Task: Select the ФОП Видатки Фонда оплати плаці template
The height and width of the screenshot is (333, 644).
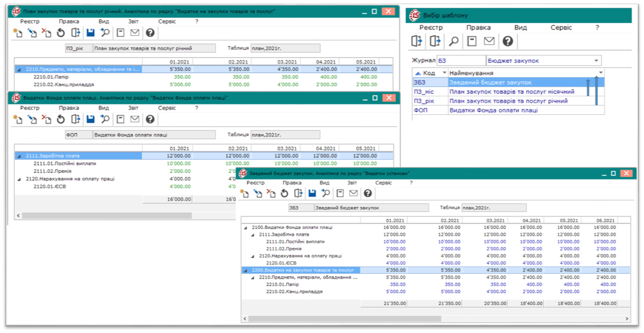Action: tap(508, 110)
